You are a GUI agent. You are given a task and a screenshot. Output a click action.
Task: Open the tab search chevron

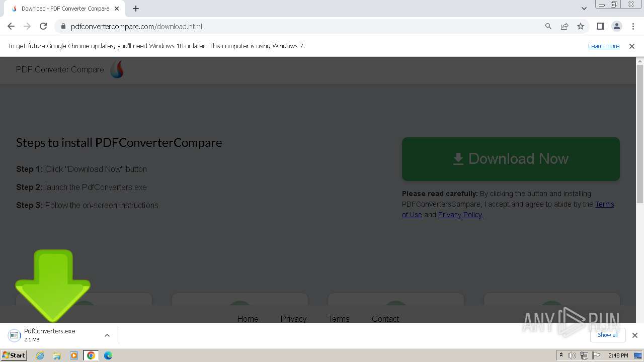point(584,9)
